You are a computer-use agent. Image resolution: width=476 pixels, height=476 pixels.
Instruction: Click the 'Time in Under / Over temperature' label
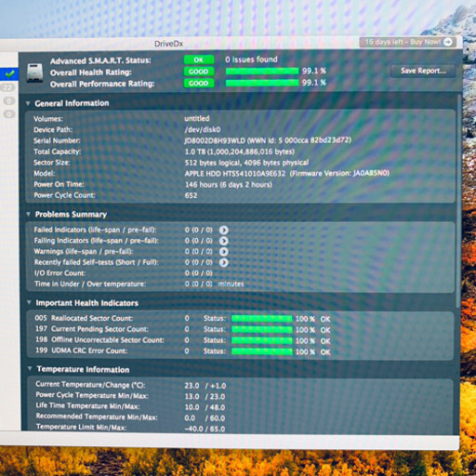pyautogui.click(x=90, y=284)
